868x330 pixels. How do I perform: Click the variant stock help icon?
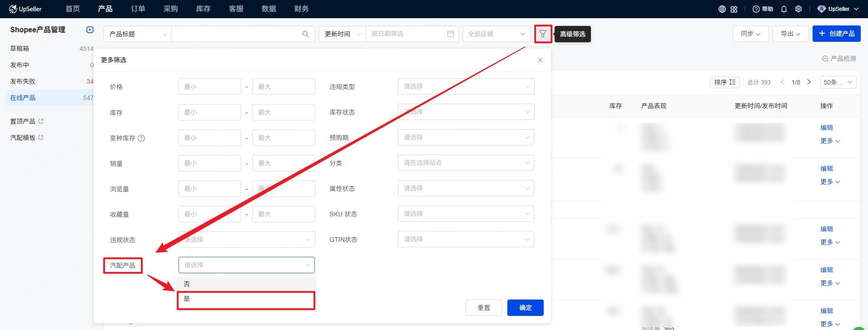pos(141,138)
